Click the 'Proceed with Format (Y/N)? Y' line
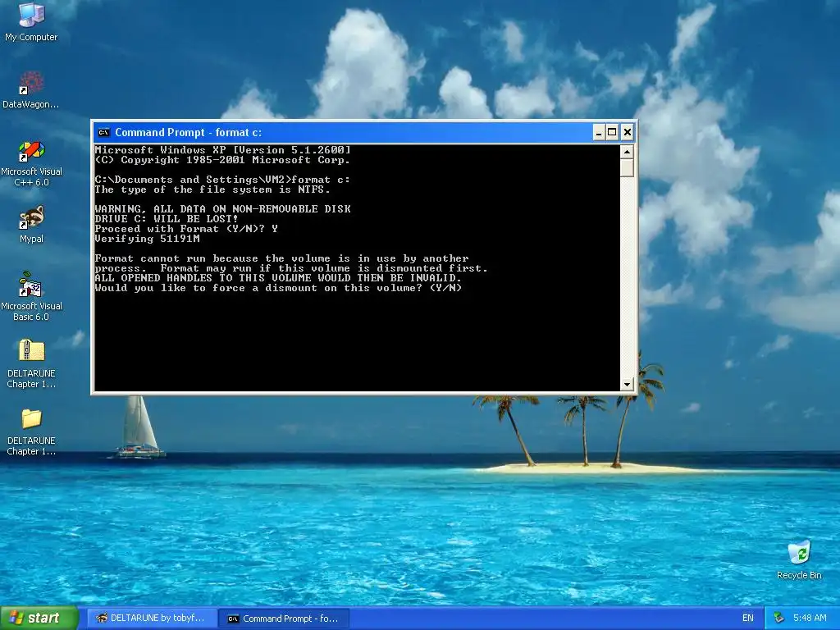Viewport: 840px width, 630px height. click(186, 229)
